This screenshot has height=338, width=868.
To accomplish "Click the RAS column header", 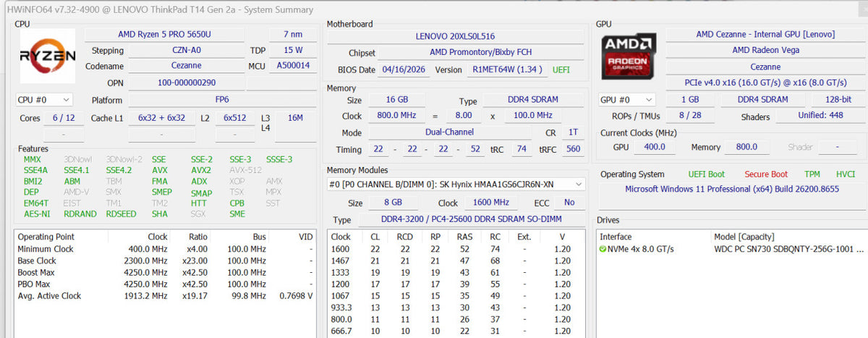I will (464, 237).
